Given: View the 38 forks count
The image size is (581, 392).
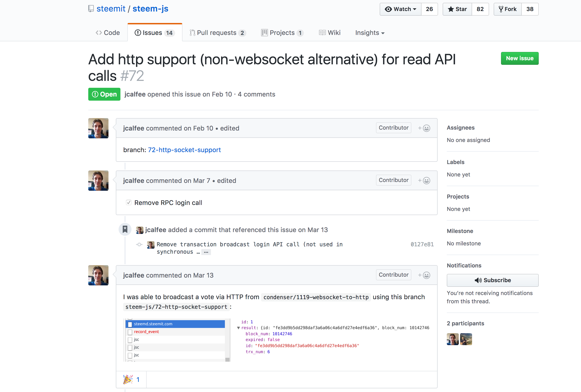Looking at the screenshot, I should (530, 9).
